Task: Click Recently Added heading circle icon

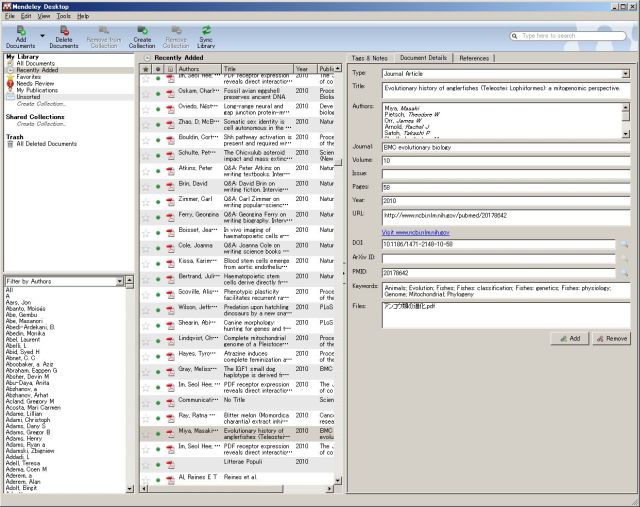Action: tap(147, 58)
